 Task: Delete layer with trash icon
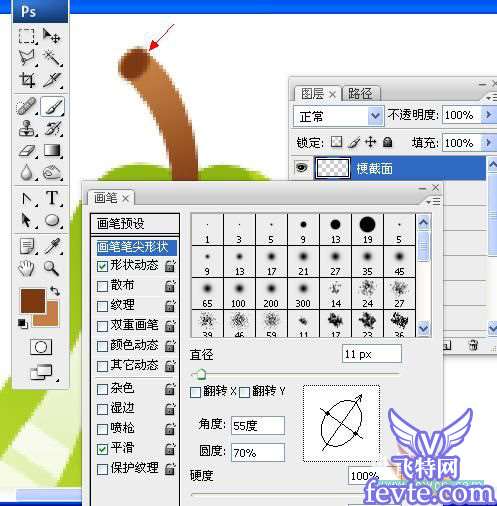click(x=473, y=345)
